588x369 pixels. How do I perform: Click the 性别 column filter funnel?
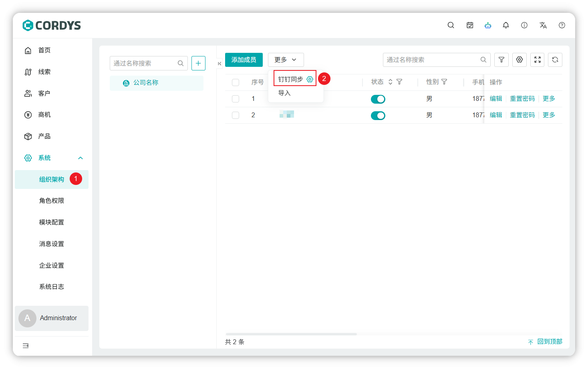tap(444, 82)
